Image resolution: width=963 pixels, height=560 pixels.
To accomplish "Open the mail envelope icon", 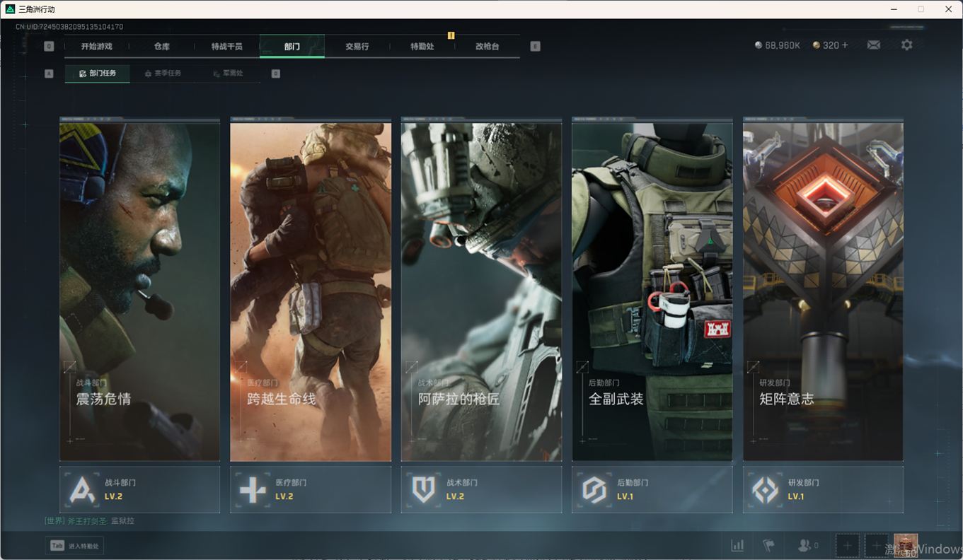I will (x=874, y=45).
